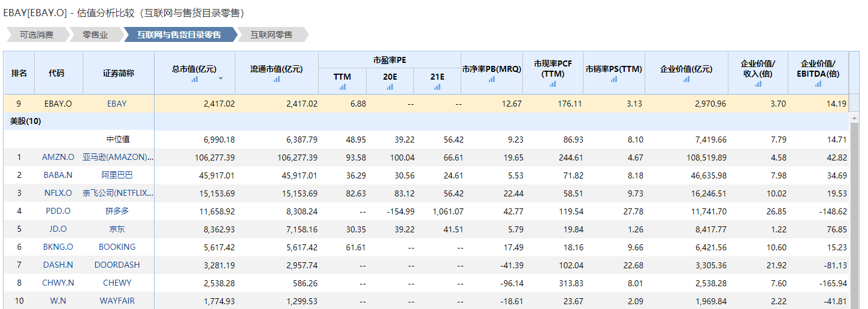Click chart icon under 市净率PB(MRQ)

[492, 79]
